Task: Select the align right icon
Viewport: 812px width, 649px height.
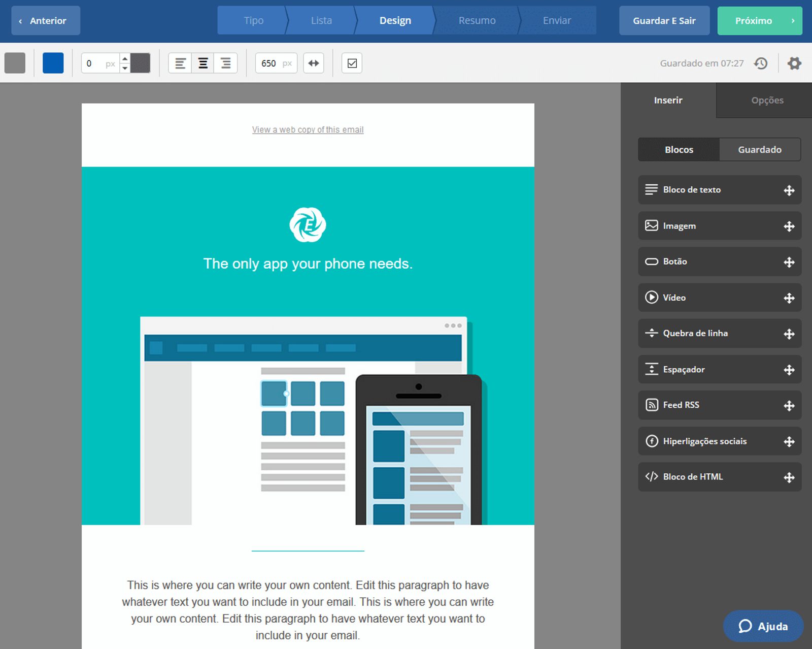Action: 226,63
